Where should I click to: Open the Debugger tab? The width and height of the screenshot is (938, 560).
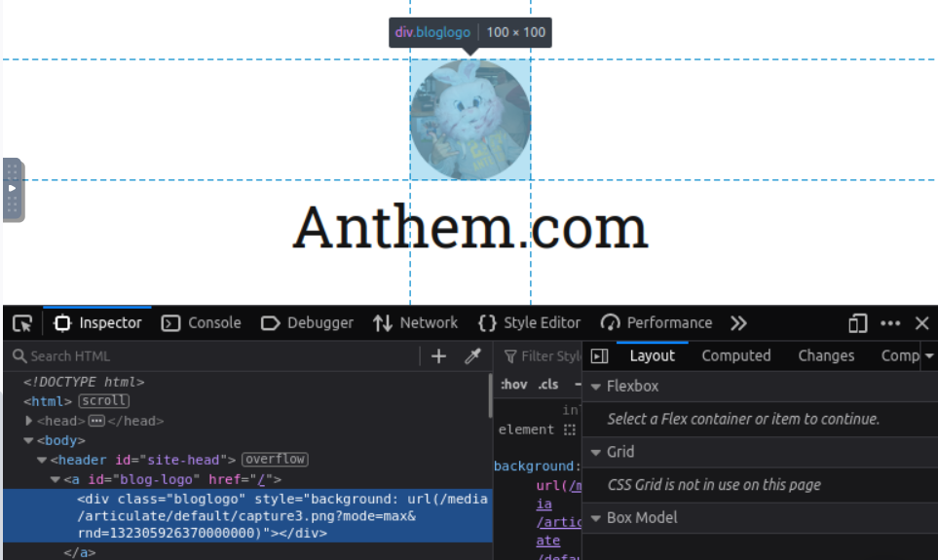[308, 323]
